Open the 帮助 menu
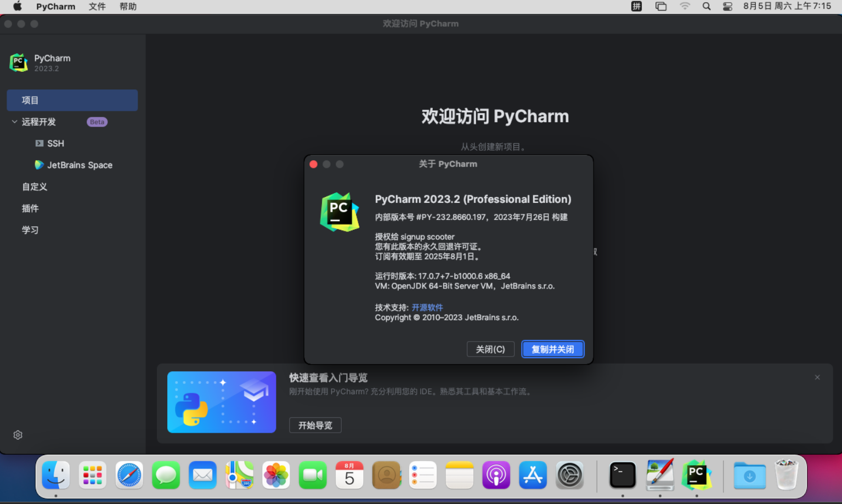Viewport: 842px width, 504px height. click(128, 6)
